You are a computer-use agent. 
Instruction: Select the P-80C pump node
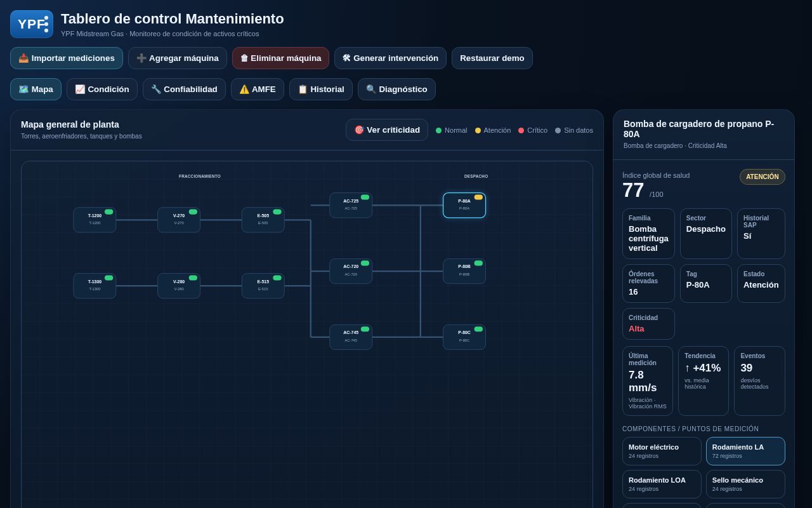[464, 337]
